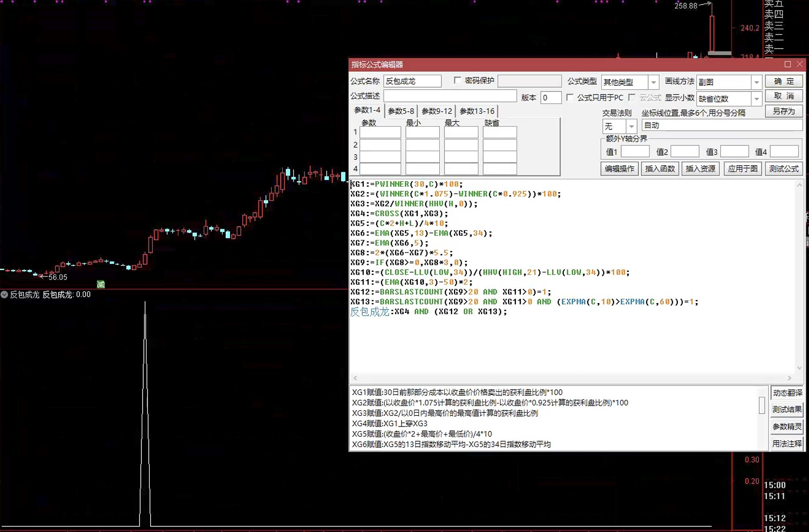The height and width of the screenshot is (532, 809).
Task: Click the 应用于图 button
Action: (743, 168)
